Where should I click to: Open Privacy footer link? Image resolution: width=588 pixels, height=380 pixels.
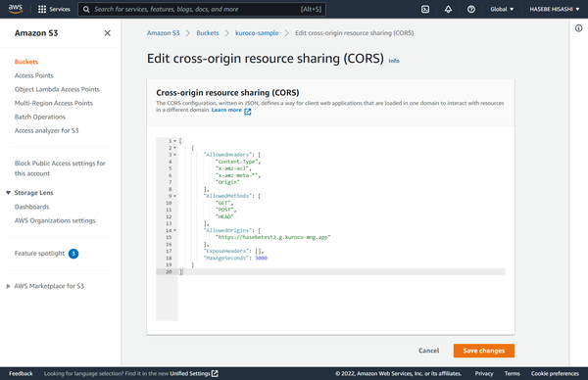point(484,373)
